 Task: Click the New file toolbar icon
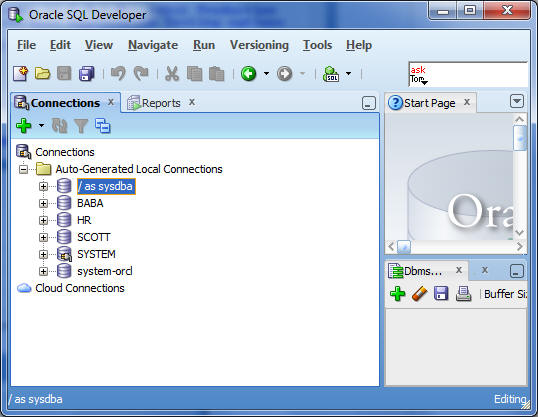coord(21,73)
